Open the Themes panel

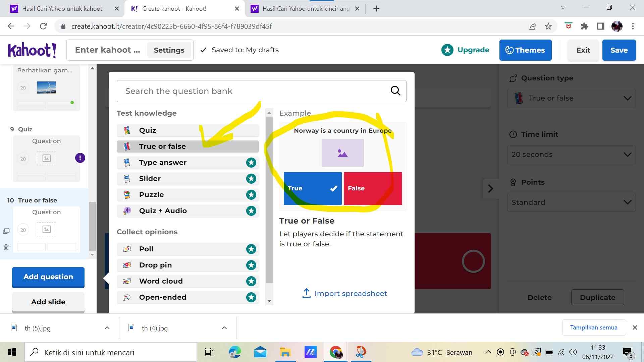click(x=525, y=50)
